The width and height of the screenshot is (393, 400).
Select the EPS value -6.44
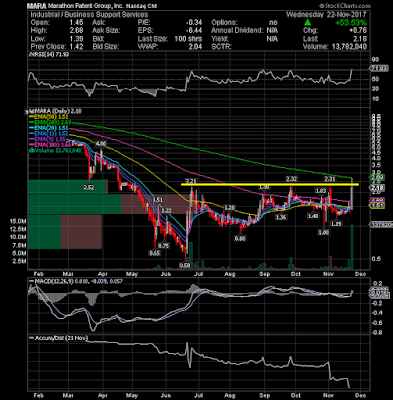pyautogui.click(x=194, y=31)
